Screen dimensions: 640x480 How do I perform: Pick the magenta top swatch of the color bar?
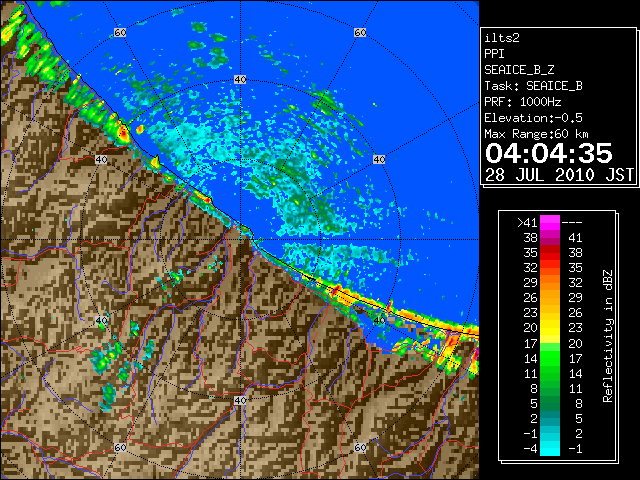550,222
